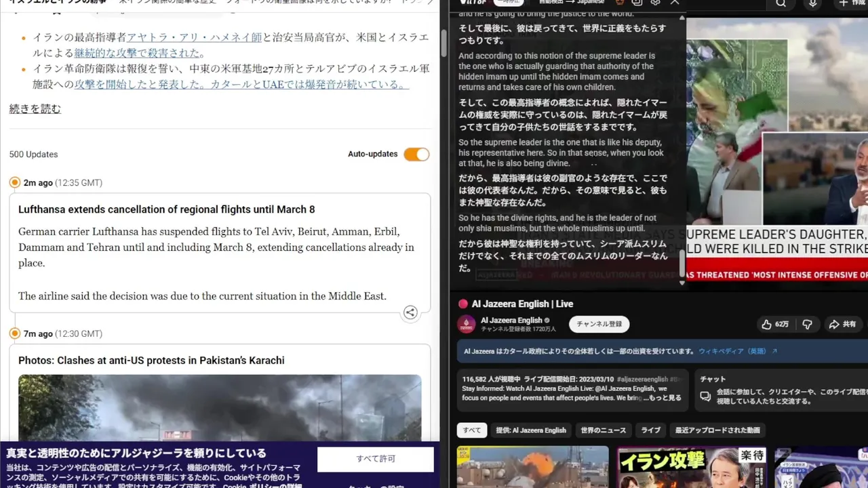Screen dimensions: 868x488
Task: Select the 提供: Al Jazeera English chip
Action: [531, 430]
